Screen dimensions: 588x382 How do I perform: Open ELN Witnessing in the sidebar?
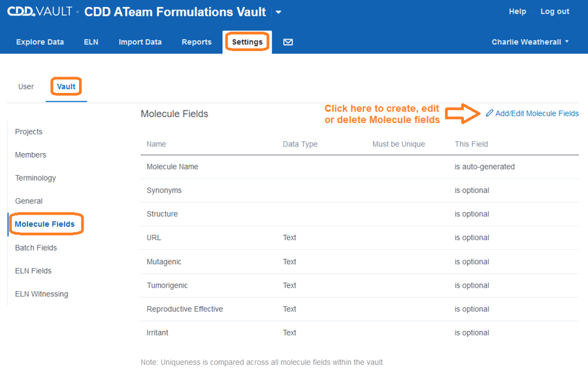coord(42,294)
